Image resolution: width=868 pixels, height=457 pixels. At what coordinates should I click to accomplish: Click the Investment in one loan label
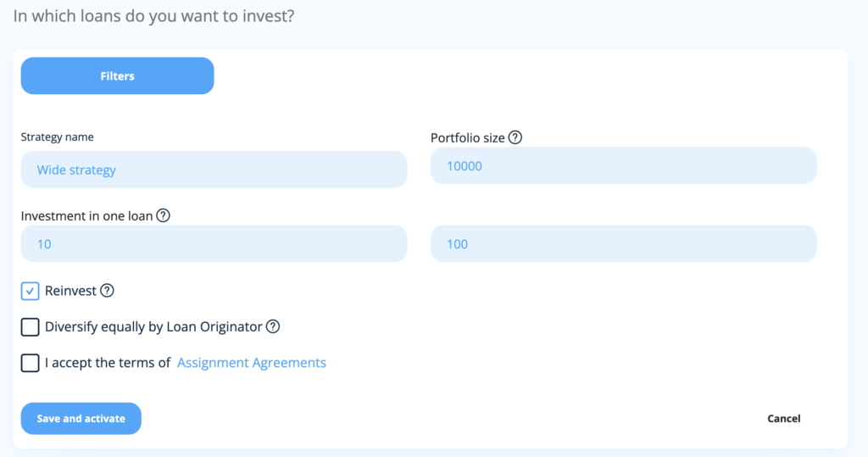pos(86,216)
